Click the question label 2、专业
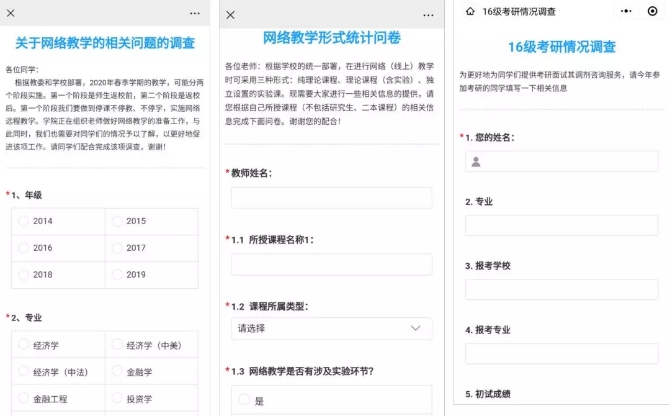 (x=26, y=318)
